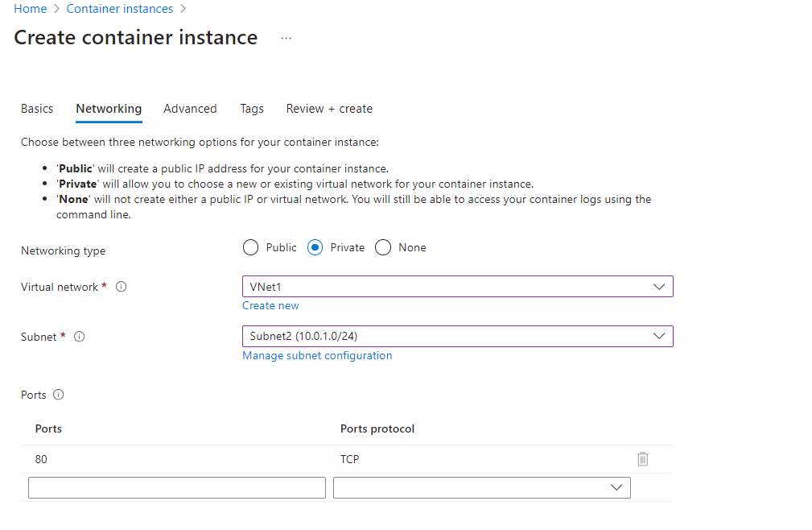Switch to the Basics tab
812x530 pixels.
pos(37,109)
